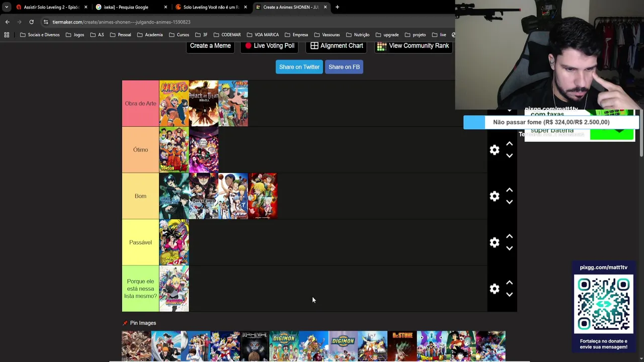Select the Attack on Titan cover
This screenshot has height=362, width=644.
203,103
